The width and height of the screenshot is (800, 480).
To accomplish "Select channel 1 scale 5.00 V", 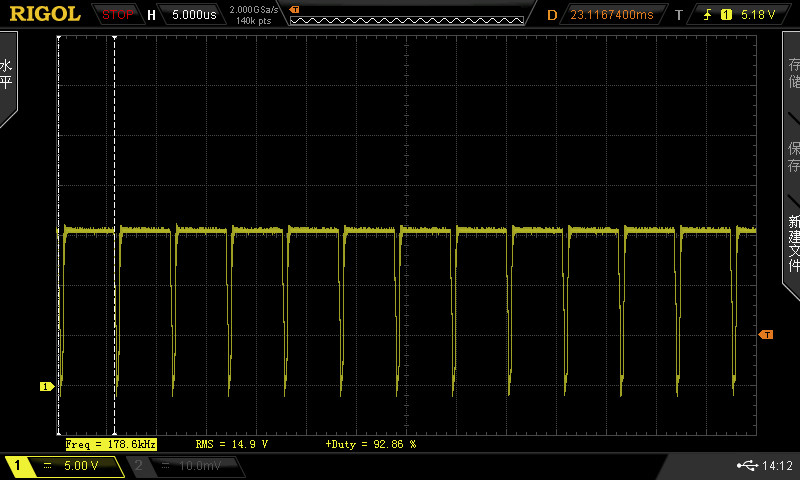I will tap(81, 465).
